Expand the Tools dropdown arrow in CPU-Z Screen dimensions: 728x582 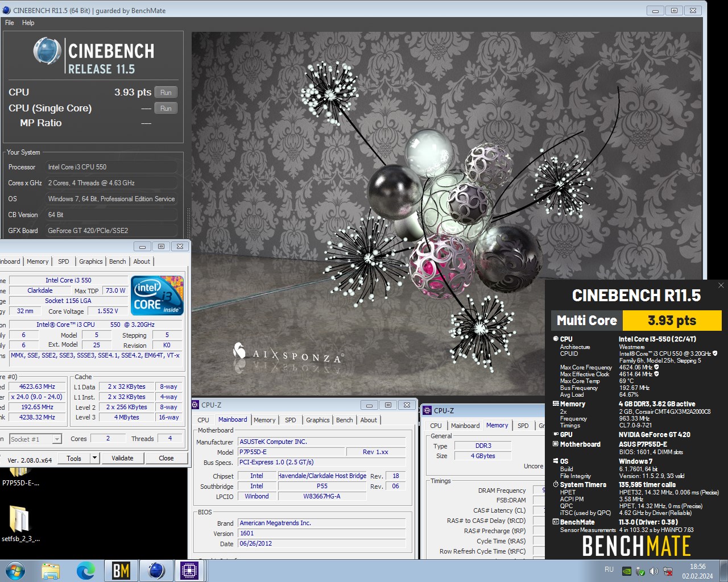[x=95, y=458]
